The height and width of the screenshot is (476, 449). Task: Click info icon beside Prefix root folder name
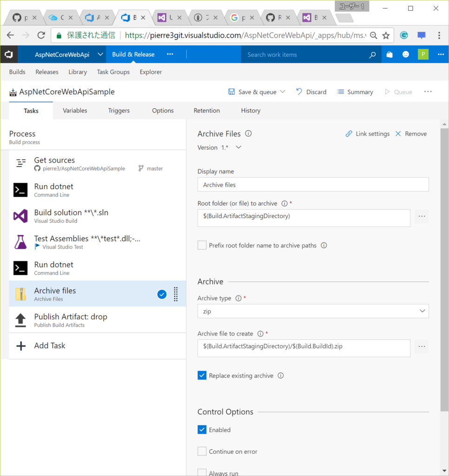tap(324, 245)
